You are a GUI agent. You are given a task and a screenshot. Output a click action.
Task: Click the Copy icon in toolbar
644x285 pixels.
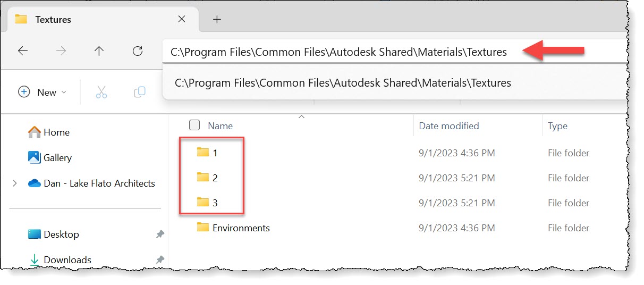(140, 92)
